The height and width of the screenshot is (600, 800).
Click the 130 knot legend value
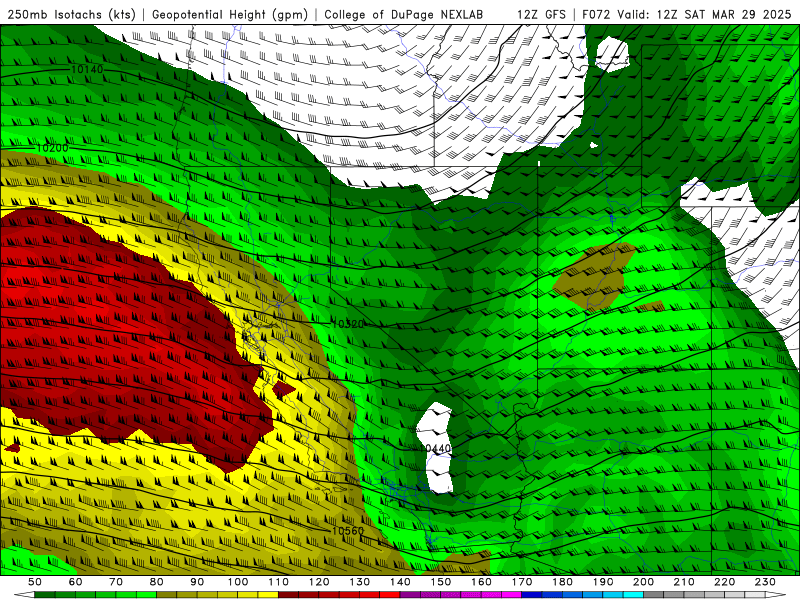tap(360, 582)
